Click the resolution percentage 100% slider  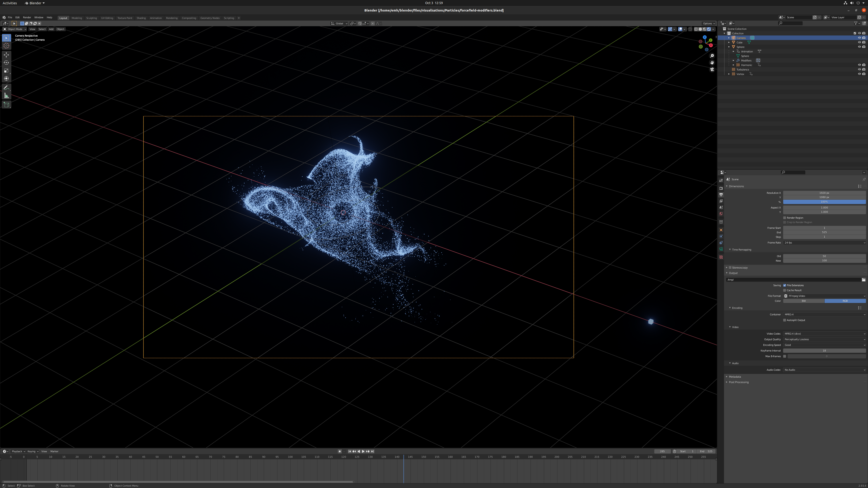pyautogui.click(x=824, y=202)
